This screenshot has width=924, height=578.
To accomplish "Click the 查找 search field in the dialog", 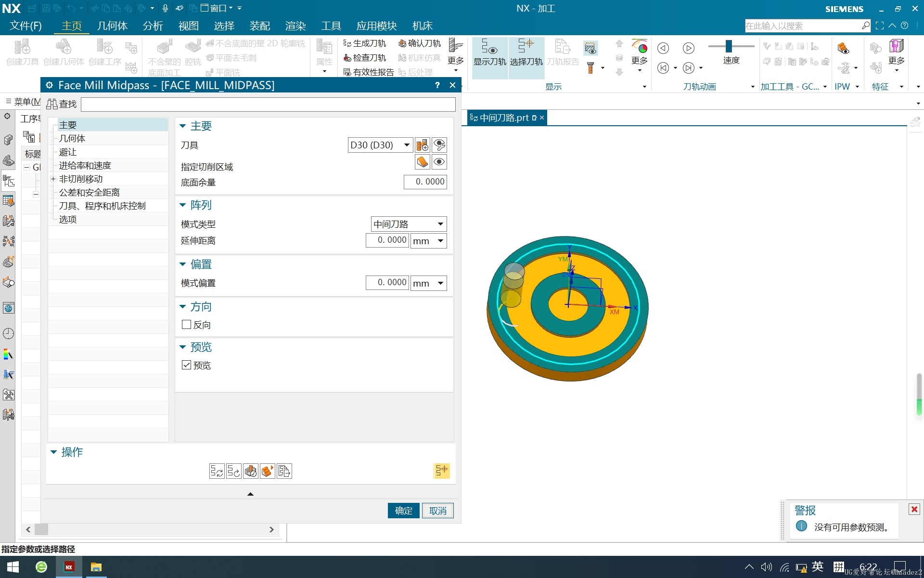I will click(268, 104).
